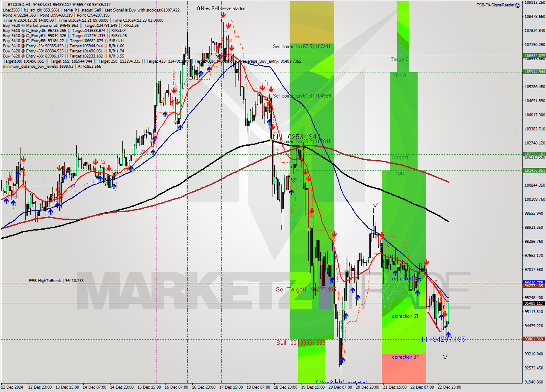Click the red 96277.405 price tag
Image resolution: width=546 pixels, height=392 pixels.
pos(534,286)
